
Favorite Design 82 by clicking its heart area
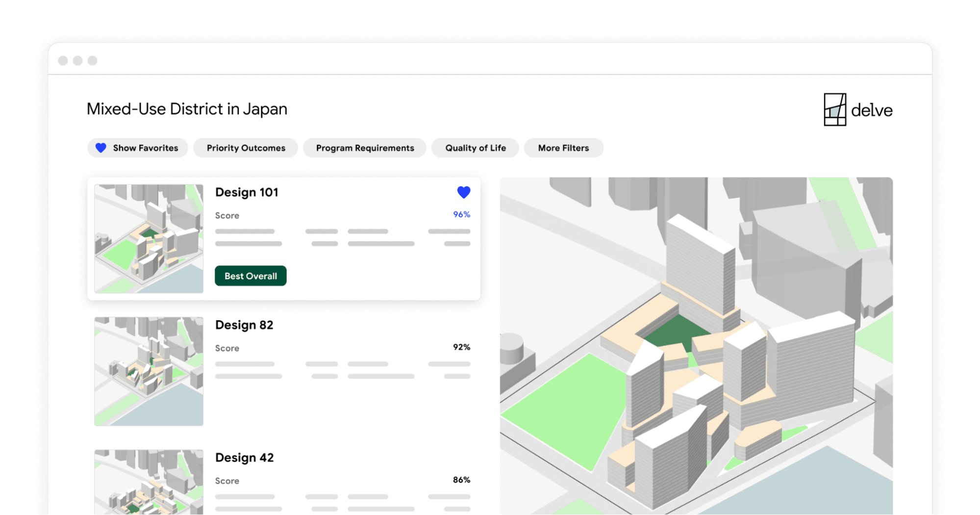463,325
